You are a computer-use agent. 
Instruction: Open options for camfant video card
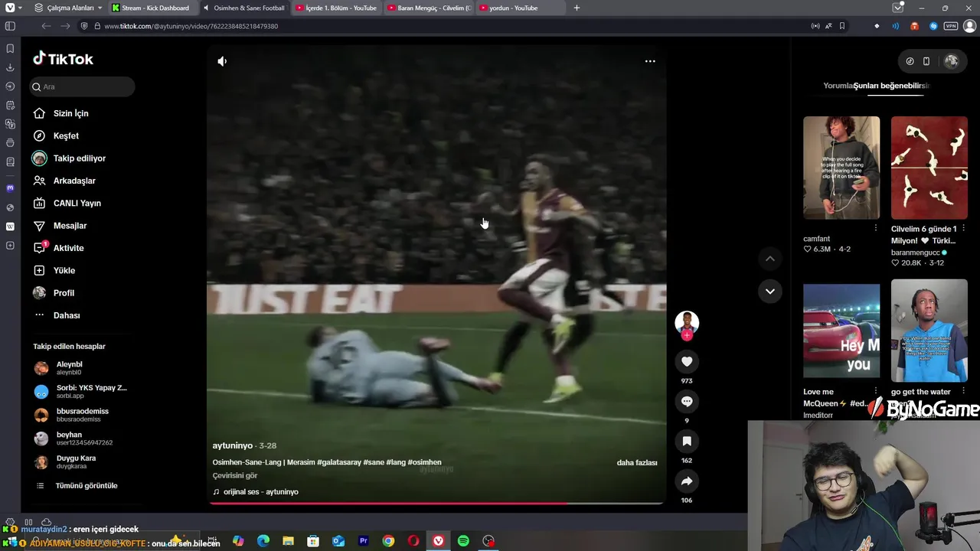(x=876, y=228)
